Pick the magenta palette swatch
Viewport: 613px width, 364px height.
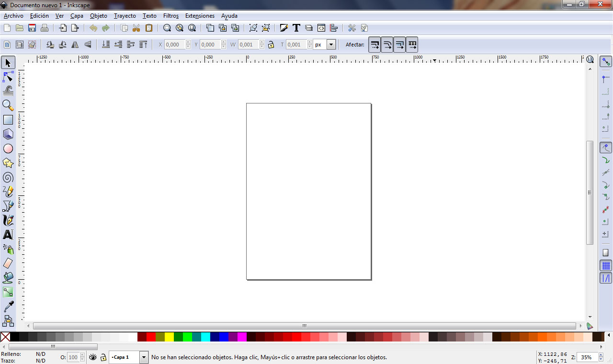pos(242,337)
